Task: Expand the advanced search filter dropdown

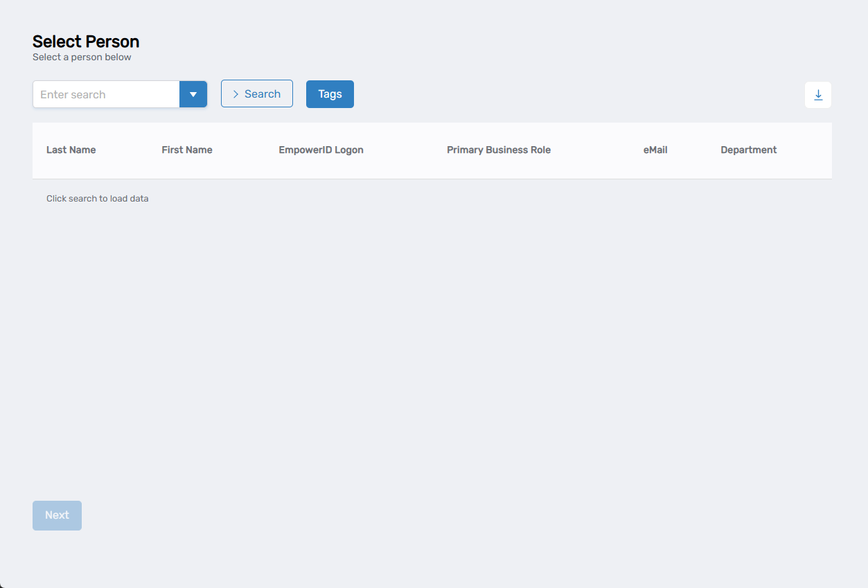Action: 193,93
